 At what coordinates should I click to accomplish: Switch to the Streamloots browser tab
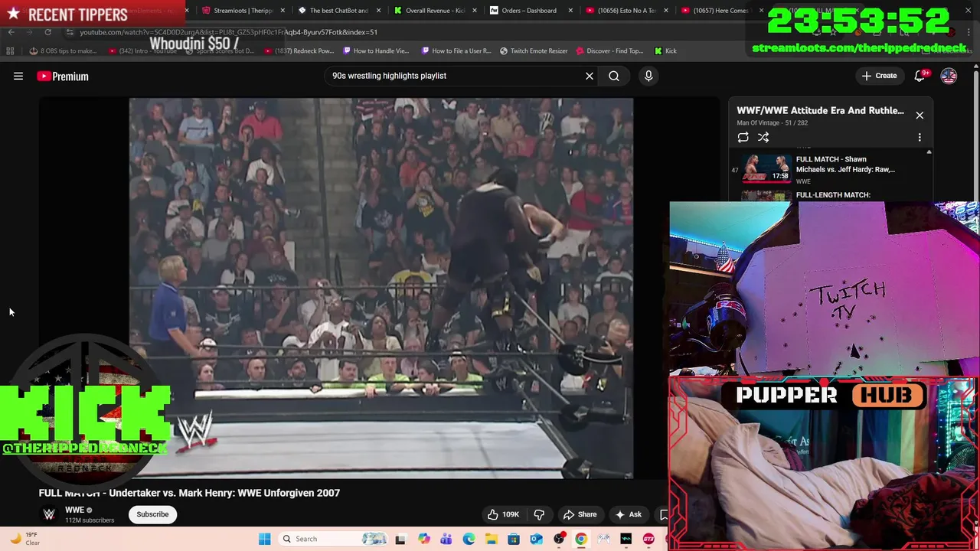243,11
